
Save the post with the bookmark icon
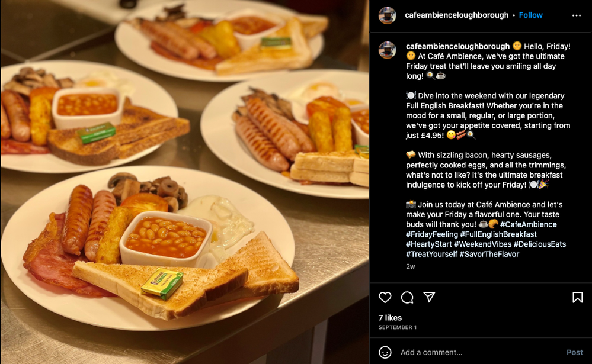[x=577, y=297]
